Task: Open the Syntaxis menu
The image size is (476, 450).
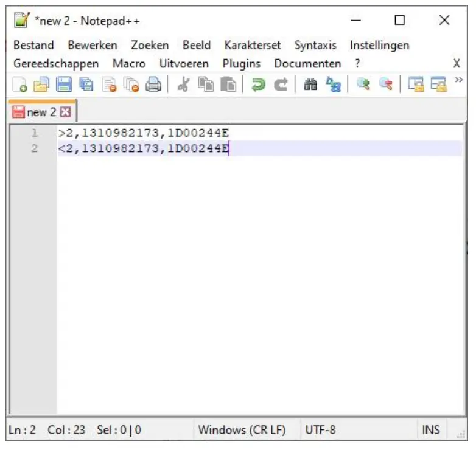Action: [316, 45]
